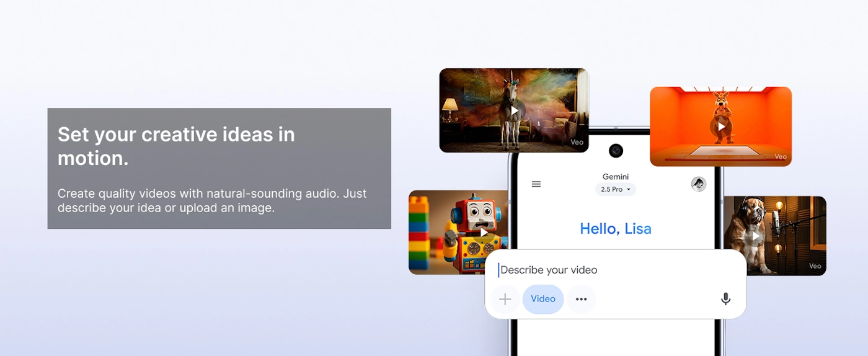Click the Veo label on unicorn video

click(577, 143)
